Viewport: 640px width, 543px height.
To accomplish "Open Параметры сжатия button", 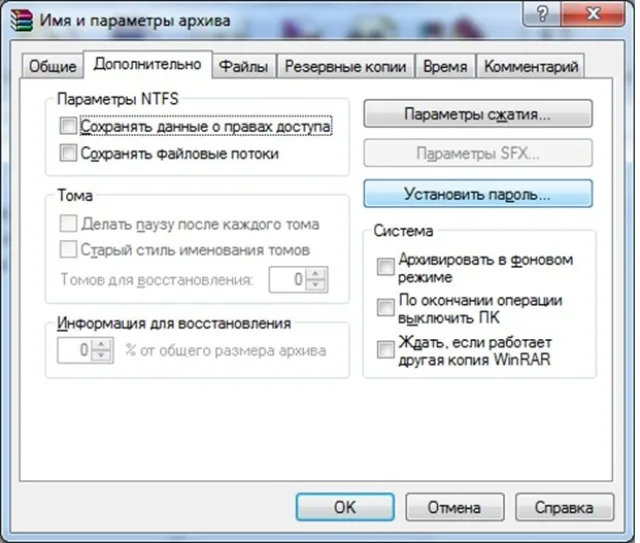I will pyautogui.click(x=478, y=113).
